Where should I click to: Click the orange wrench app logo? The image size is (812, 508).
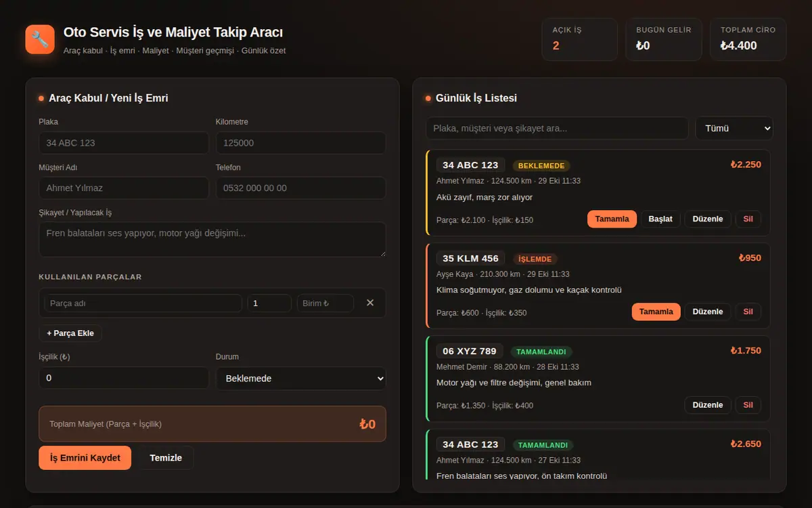pos(40,39)
